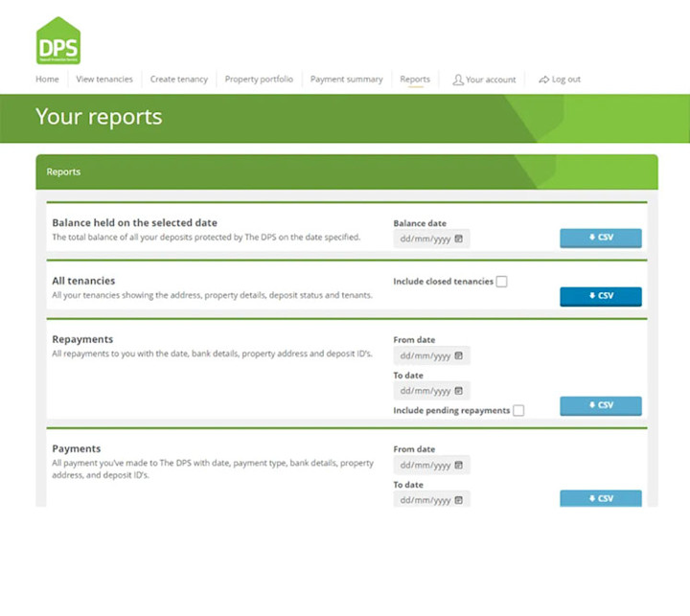The height and width of the screenshot is (616, 690).
Task: Click the Your account person icon
Action: point(458,80)
